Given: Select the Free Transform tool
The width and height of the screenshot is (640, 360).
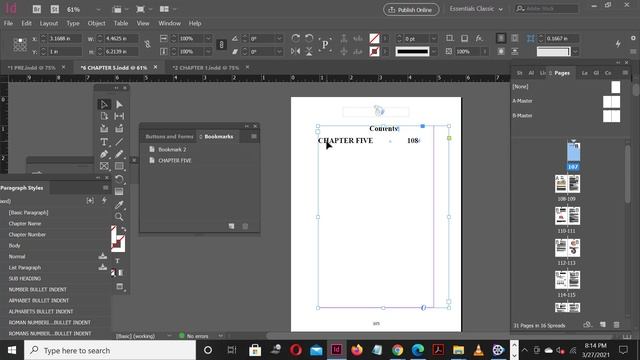Looking at the screenshot, I should point(119,179).
